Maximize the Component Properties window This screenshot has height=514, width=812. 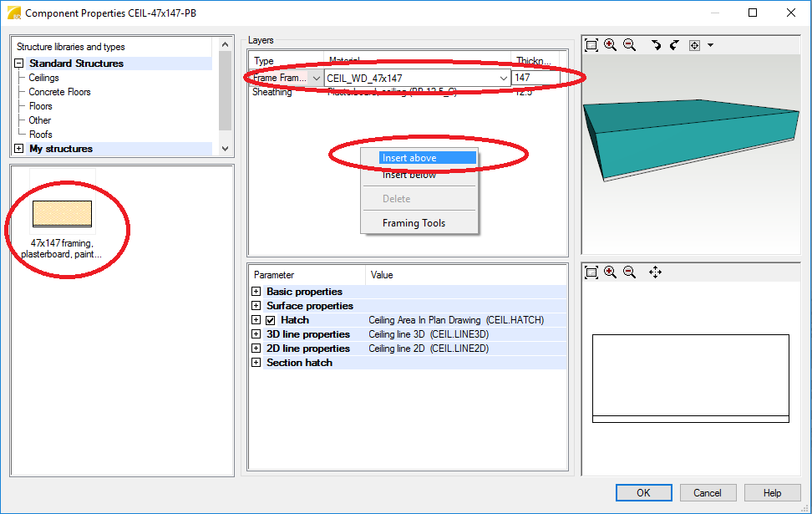point(753,13)
